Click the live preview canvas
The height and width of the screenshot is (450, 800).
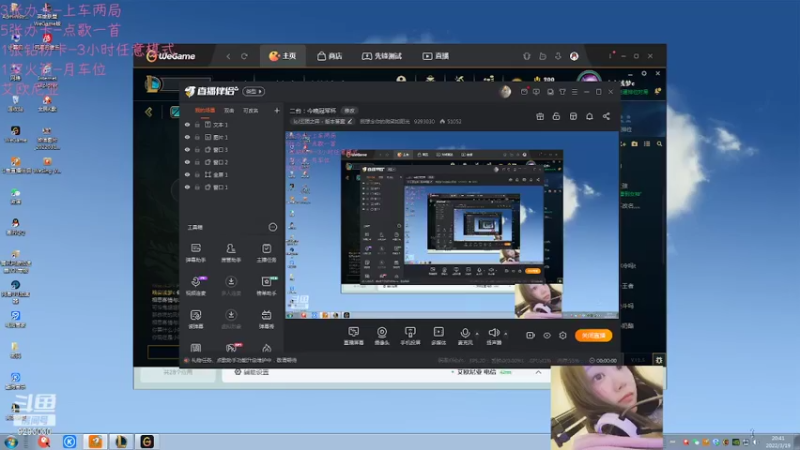(452, 226)
